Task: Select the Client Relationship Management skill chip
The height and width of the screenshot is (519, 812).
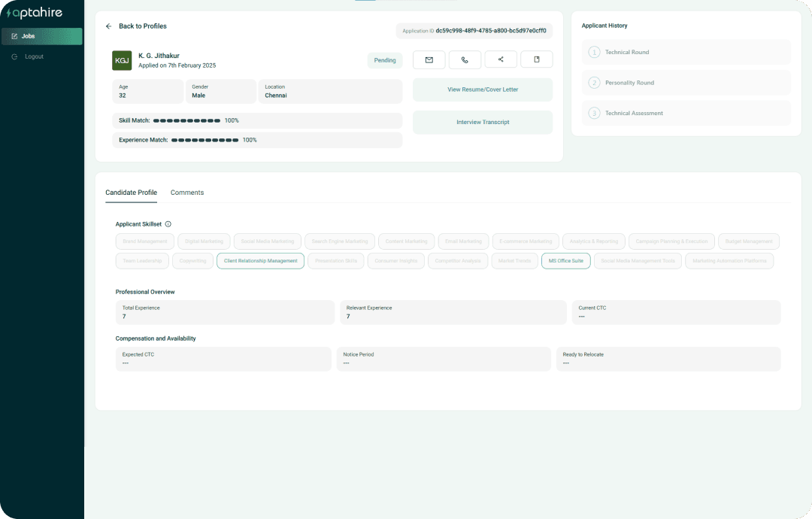Action: (260, 261)
